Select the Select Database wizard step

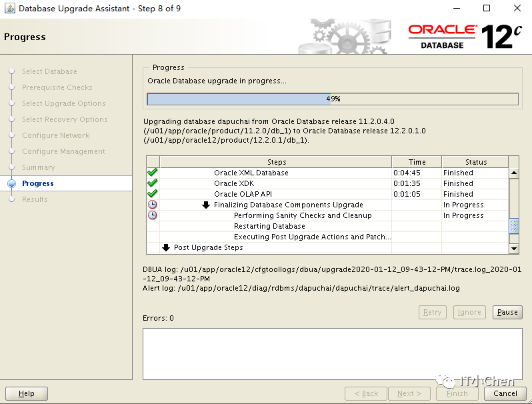click(49, 71)
